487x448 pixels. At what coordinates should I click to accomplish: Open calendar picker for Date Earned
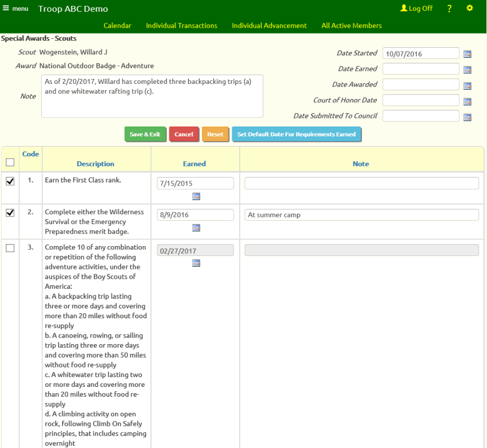tap(467, 70)
